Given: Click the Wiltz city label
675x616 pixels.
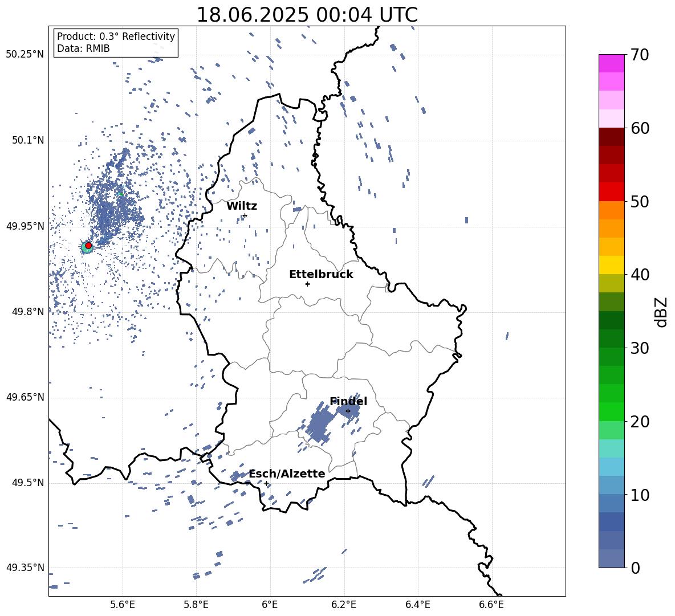Looking at the screenshot, I should 242,206.
